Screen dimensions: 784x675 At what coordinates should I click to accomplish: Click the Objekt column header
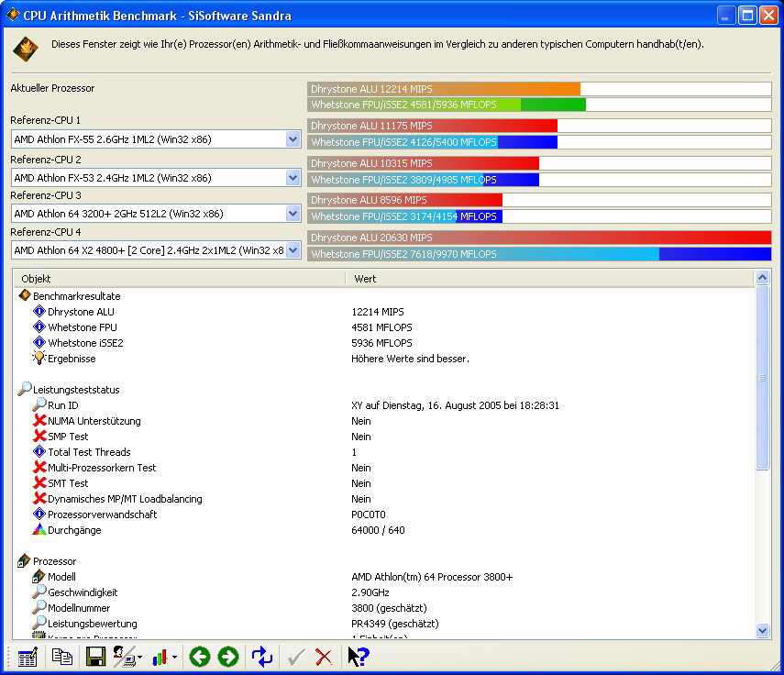click(179, 279)
